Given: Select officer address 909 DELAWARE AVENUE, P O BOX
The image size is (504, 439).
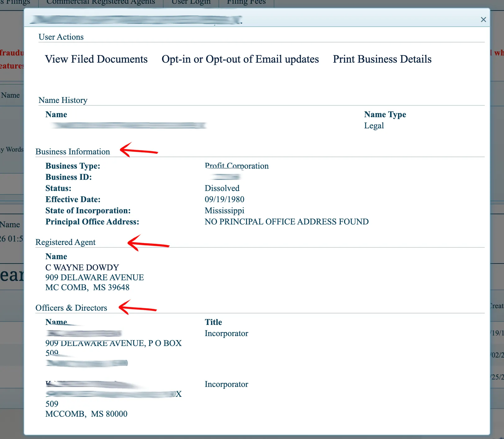Looking at the screenshot, I should click(x=114, y=343).
